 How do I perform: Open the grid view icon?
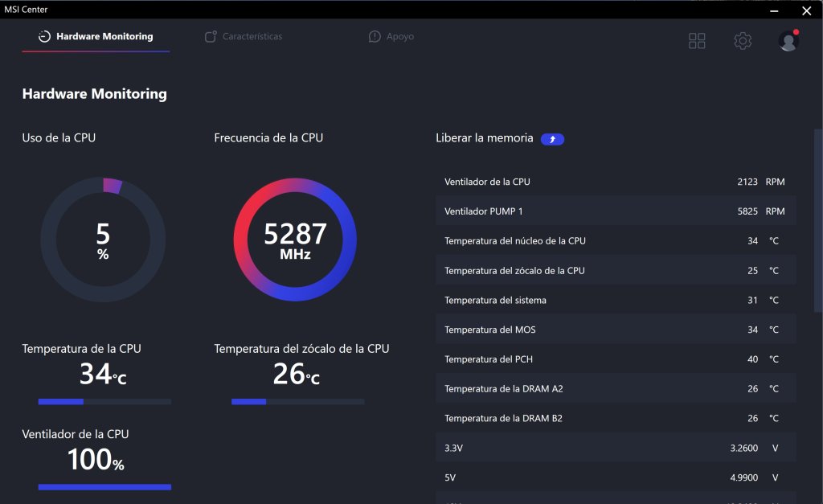tap(697, 41)
